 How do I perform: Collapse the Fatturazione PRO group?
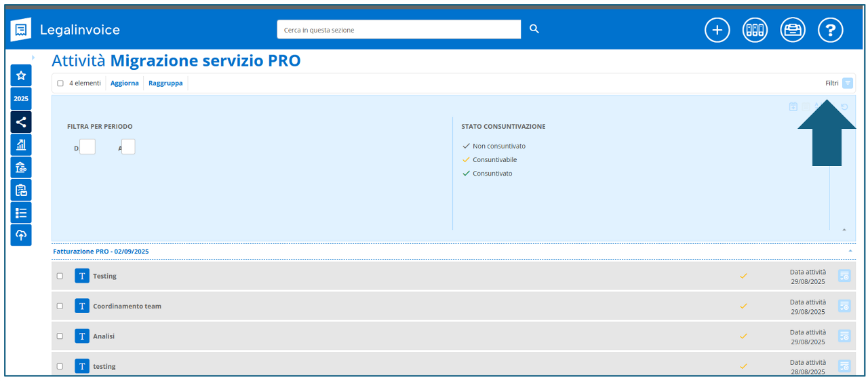[850, 252]
